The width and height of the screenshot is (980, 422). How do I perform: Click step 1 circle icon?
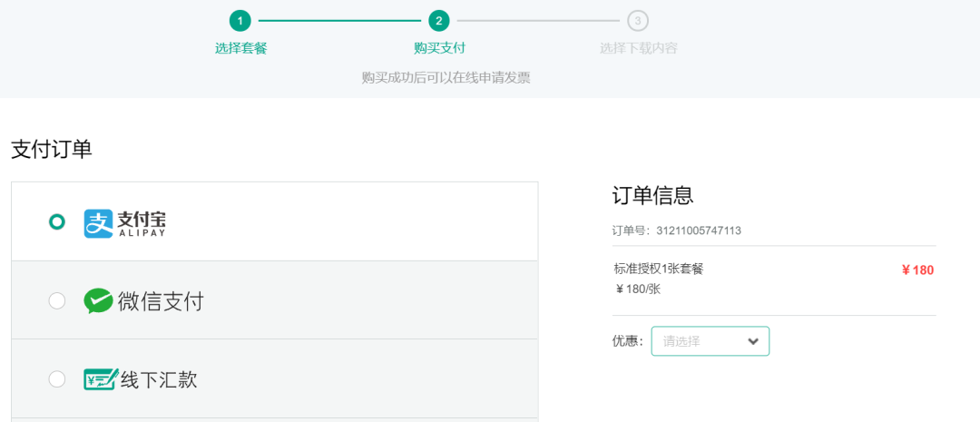tap(240, 21)
